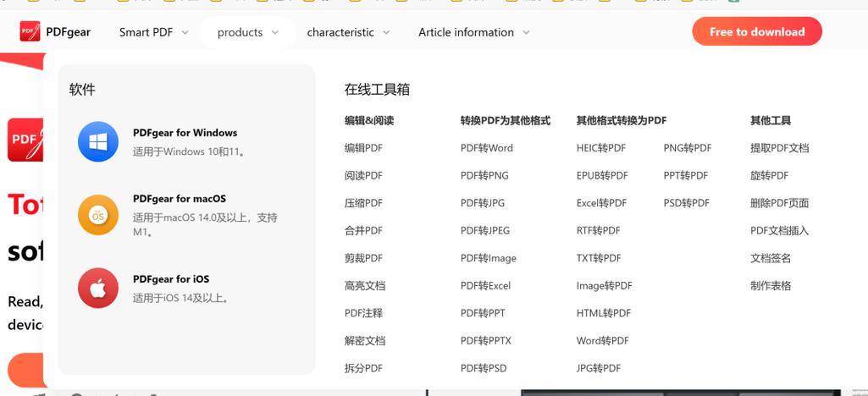
Task: Select 解密文档 tool
Action: coord(365,341)
